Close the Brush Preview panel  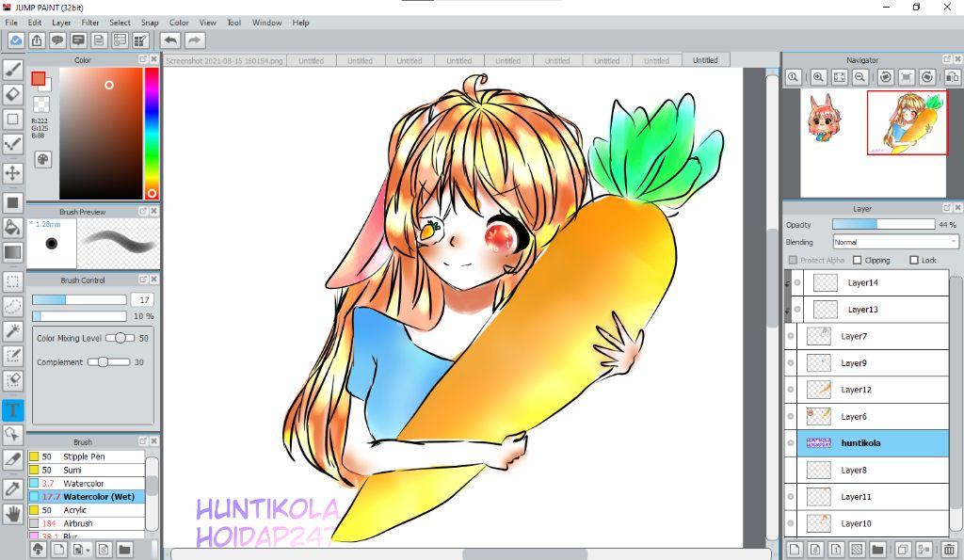pos(153,212)
